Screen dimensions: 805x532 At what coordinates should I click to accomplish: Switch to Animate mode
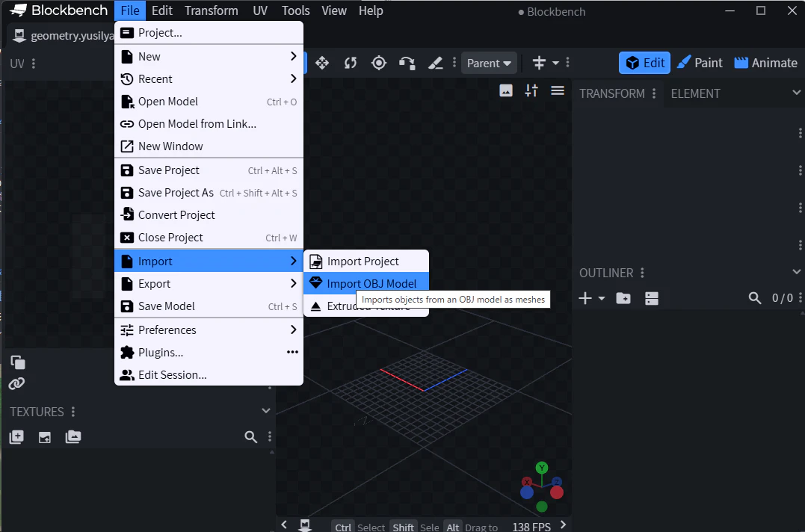click(x=765, y=63)
